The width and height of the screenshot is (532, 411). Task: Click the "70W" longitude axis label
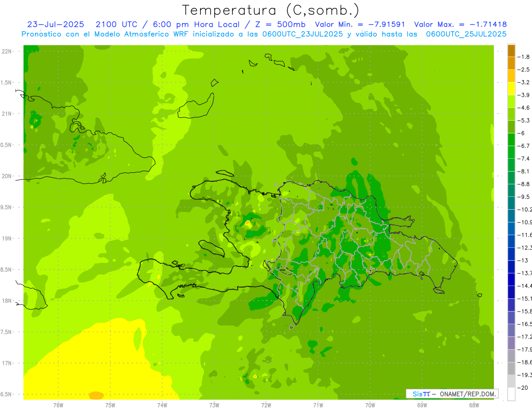pyautogui.click(x=370, y=405)
